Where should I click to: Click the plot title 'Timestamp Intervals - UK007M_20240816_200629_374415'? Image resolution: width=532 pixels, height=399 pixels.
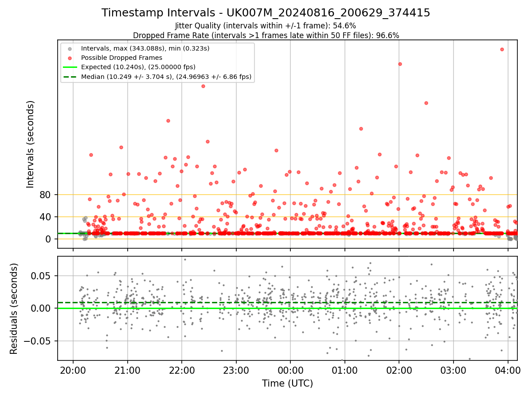pos(266,13)
